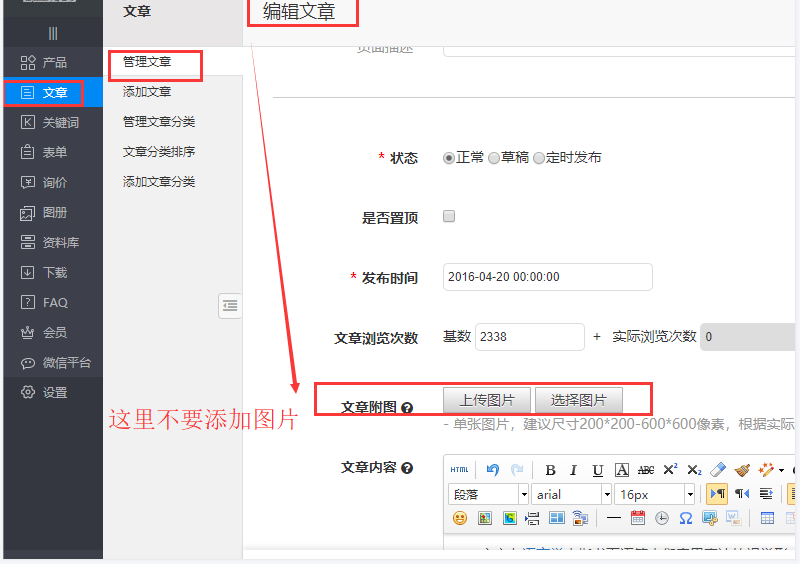800x564 pixels.
Task: Insert date using calendar icon
Action: click(638, 518)
